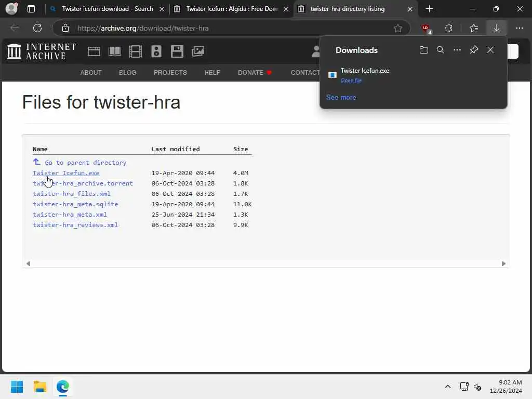Screen dimensions: 532x399
Task: Open the HELP menu item
Action: [212, 73]
